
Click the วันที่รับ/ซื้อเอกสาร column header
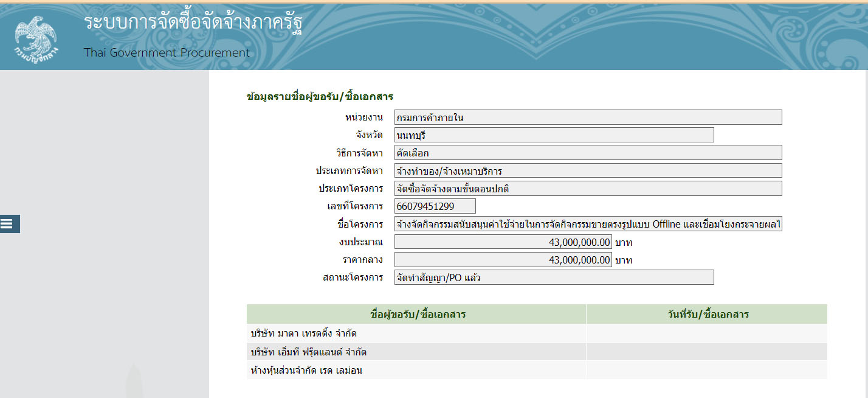pyautogui.click(x=706, y=314)
